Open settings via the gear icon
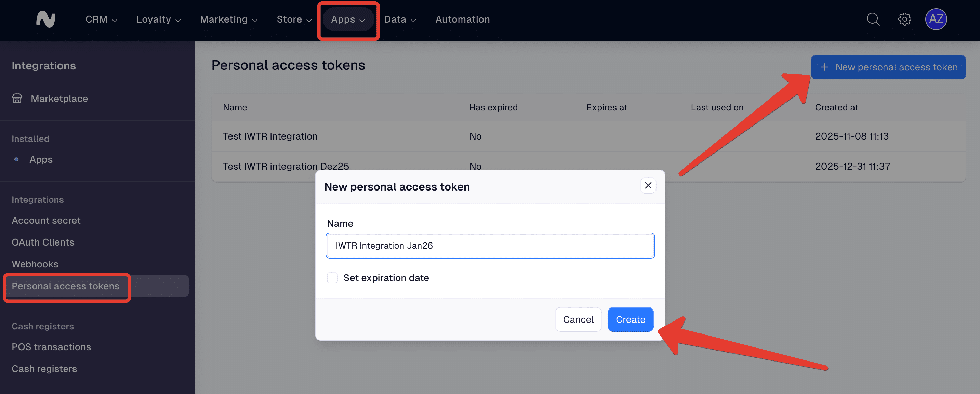 (904, 19)
